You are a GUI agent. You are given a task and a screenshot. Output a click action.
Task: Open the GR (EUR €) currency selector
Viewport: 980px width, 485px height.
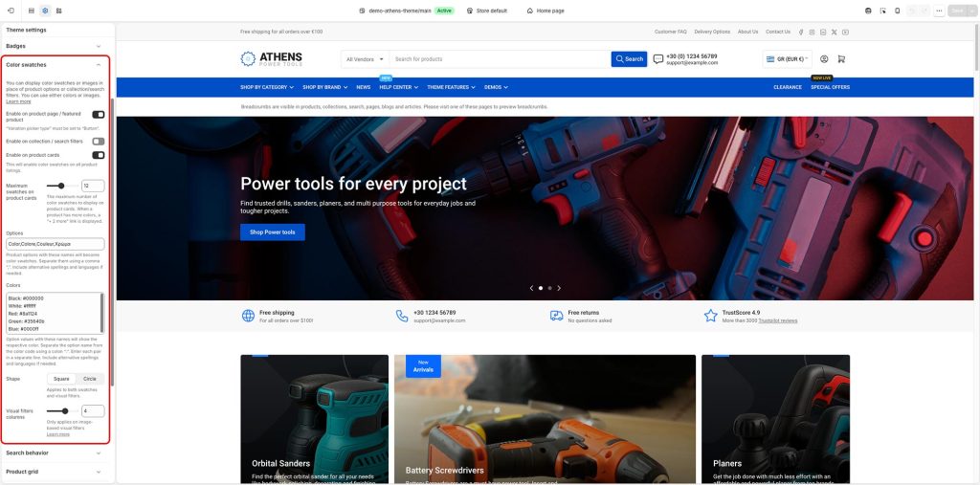point(787,58)
